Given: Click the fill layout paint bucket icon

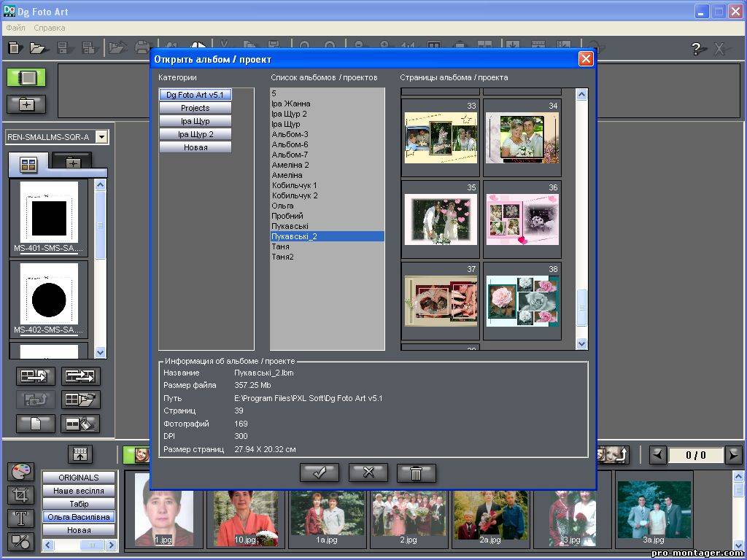Looking at the screenshot, I should click(x=80, y=424).
